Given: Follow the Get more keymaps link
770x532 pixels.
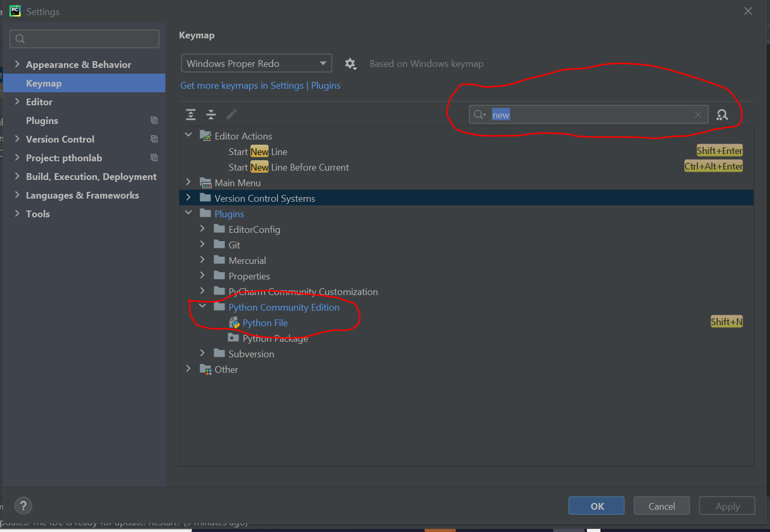Looking at the screenshot, I should point(260,86).
